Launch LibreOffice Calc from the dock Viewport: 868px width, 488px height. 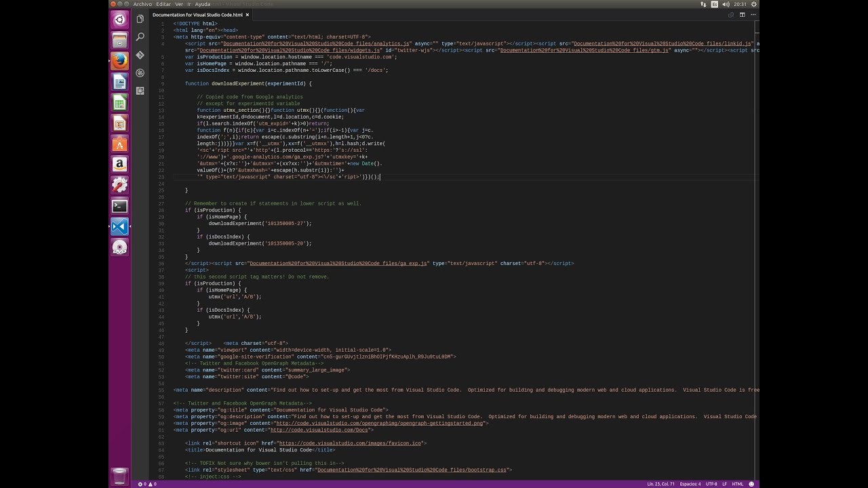coord(119,103)
